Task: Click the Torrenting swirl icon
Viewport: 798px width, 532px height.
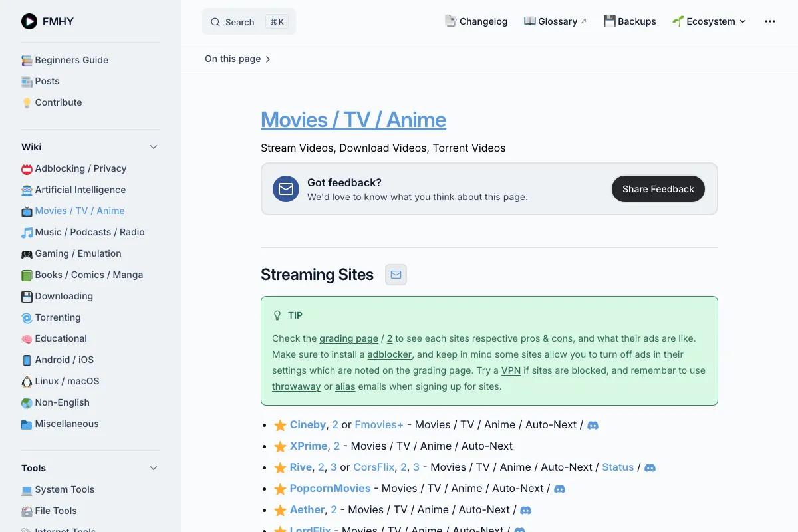Action: pyautogui.click(x=27, y=318)
